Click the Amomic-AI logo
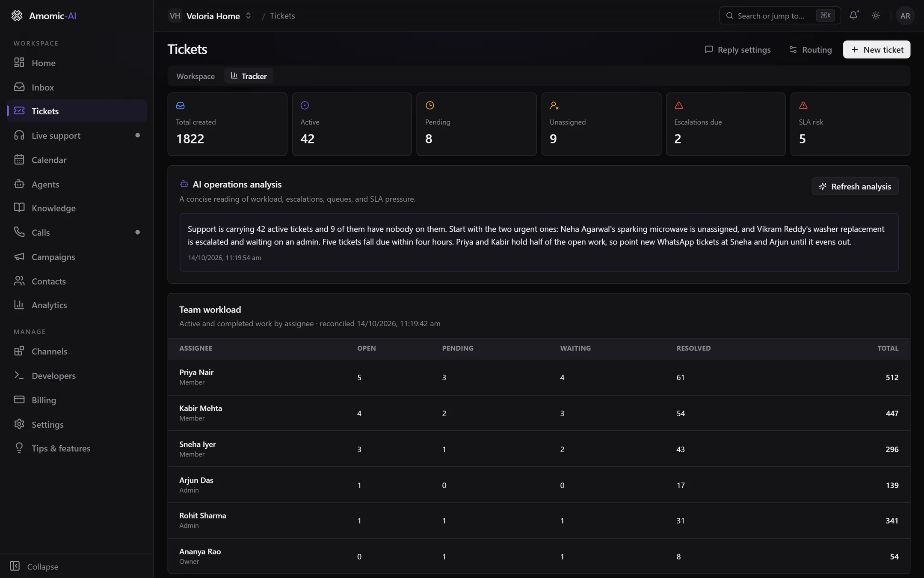This screenshot has height=578, width=924. click(x=44, y=16)
